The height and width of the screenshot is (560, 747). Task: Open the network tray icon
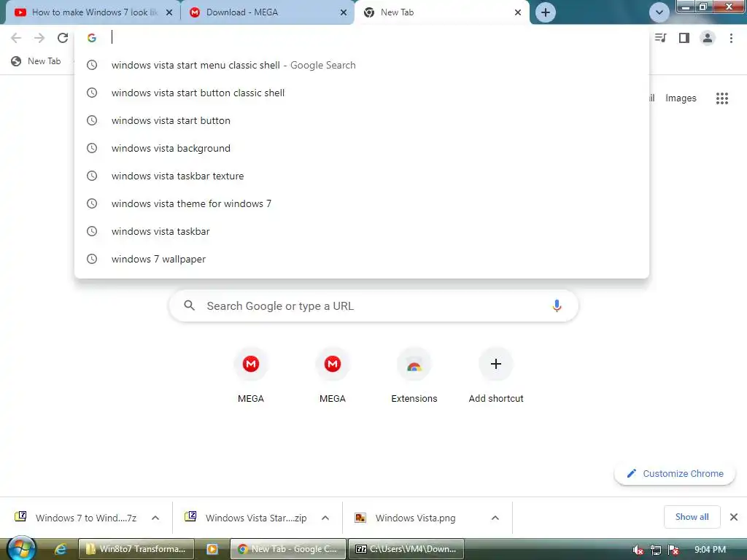tap(656, 550)
